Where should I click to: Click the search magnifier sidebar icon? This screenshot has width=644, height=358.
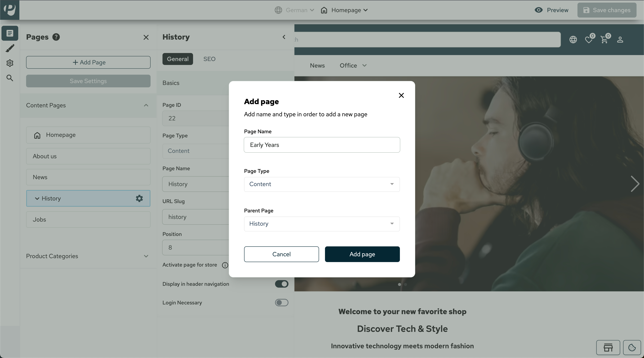[10, 78]
